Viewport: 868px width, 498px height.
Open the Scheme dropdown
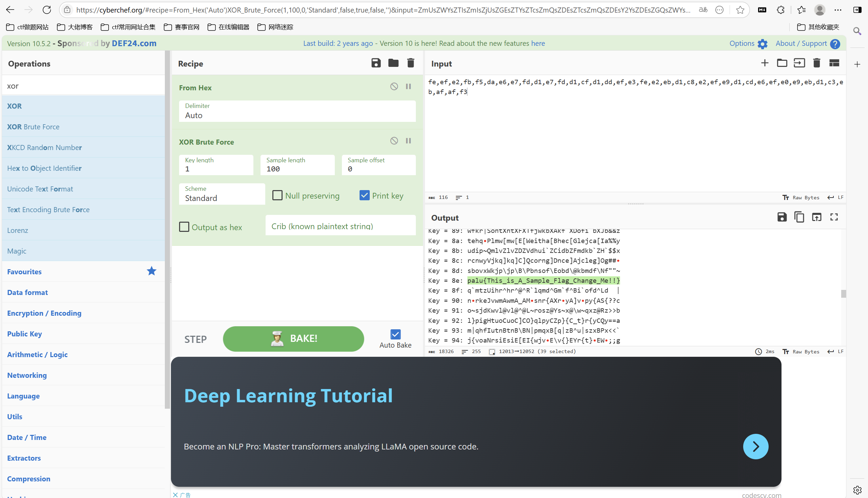click(x=222, y=194)
